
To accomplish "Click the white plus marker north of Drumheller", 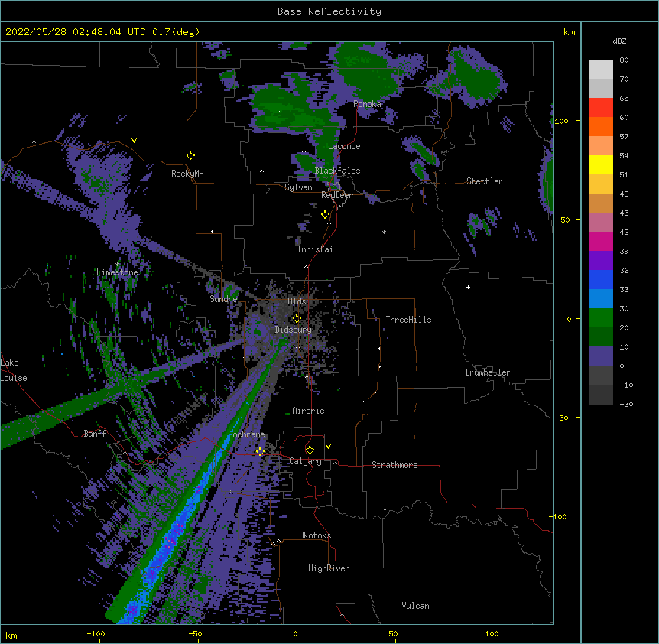I will tap(468, 287).
